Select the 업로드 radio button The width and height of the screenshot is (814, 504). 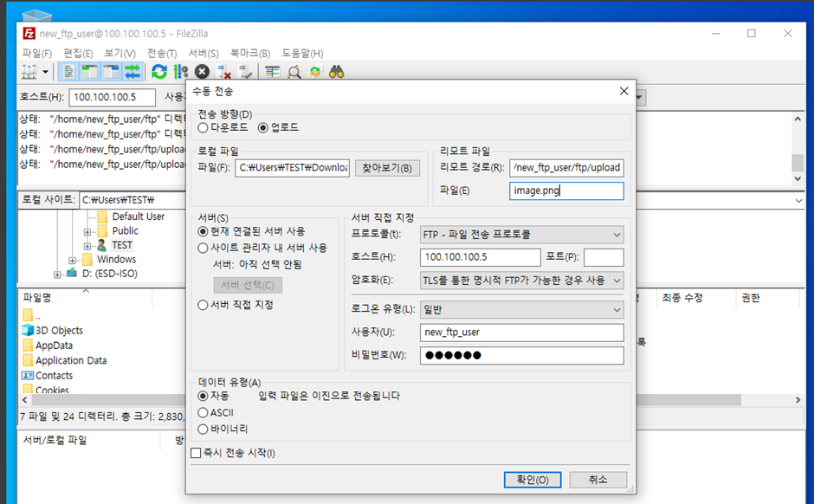pyautogui.click(x=263, y=127)
